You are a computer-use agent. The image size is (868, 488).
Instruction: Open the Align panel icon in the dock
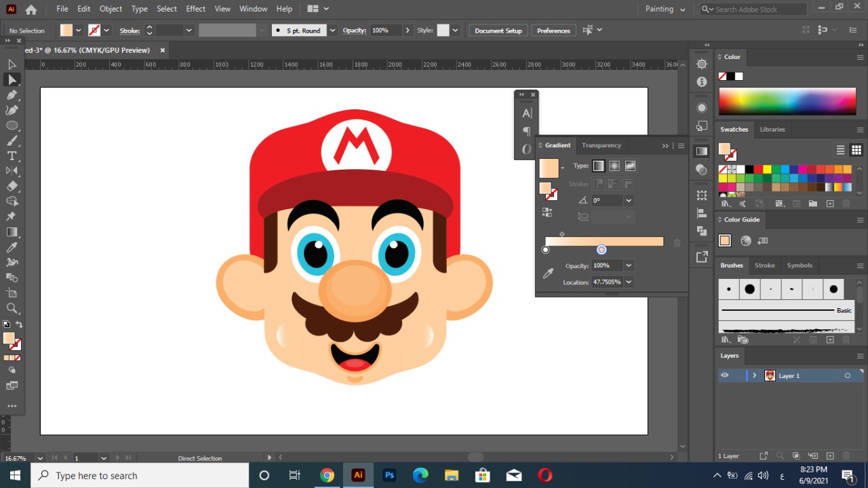coord(702,212)
